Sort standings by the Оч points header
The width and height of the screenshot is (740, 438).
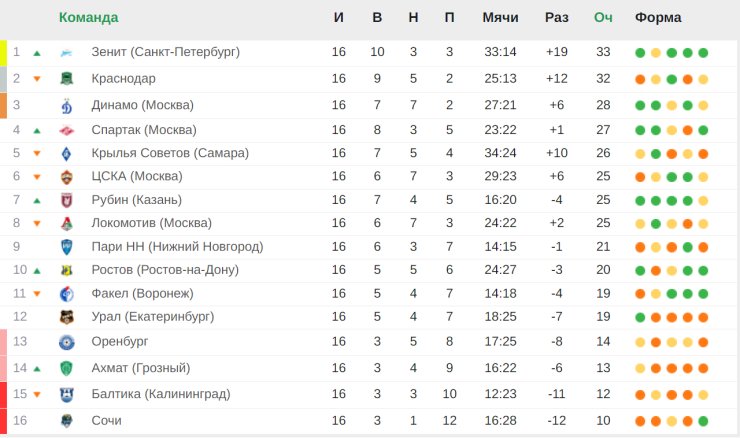click(603, 17)
